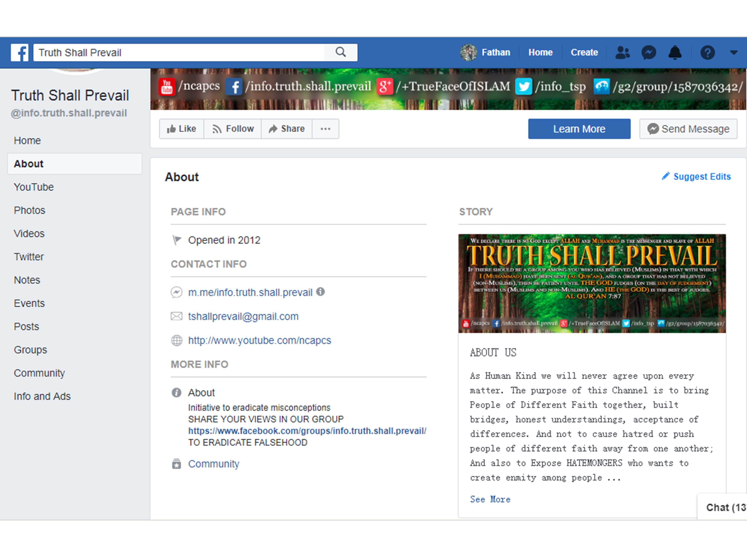Open the tshallprevail@gmail.com email link
The image size is (747, 560).
tap(243, 316)
